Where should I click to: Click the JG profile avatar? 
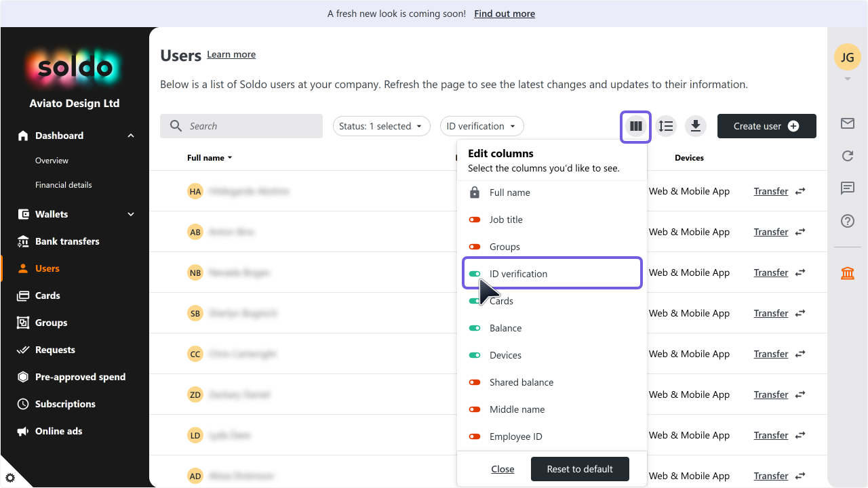tap(848, 58)
